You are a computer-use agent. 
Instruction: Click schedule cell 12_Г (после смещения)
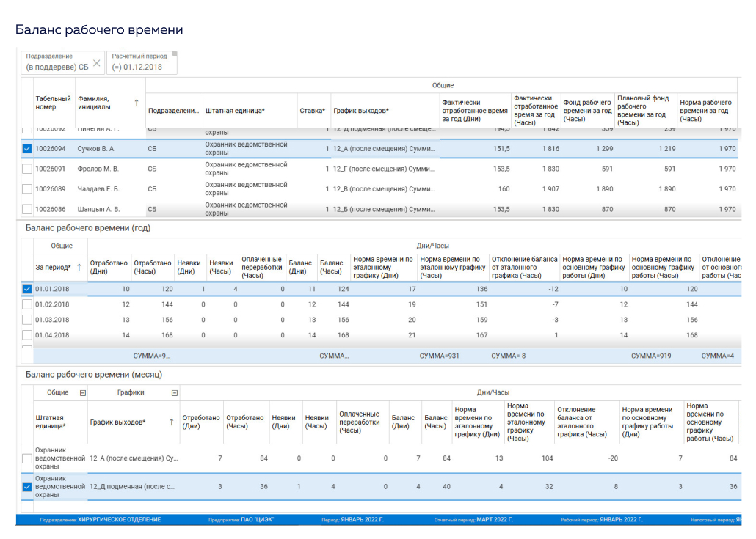click(x=384, y=169)
